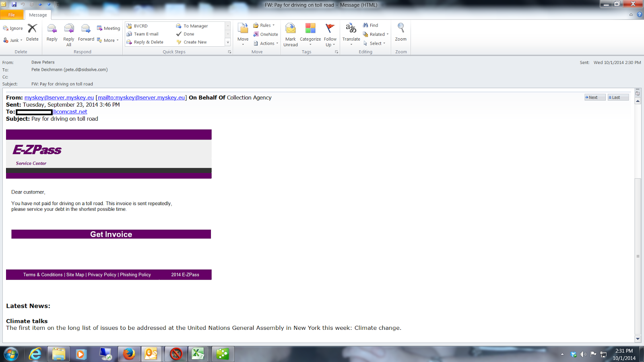Expand the Translate dropdown
Image resolution: width=644 pixels, height=362 pixels.
(x=351, y=35)
